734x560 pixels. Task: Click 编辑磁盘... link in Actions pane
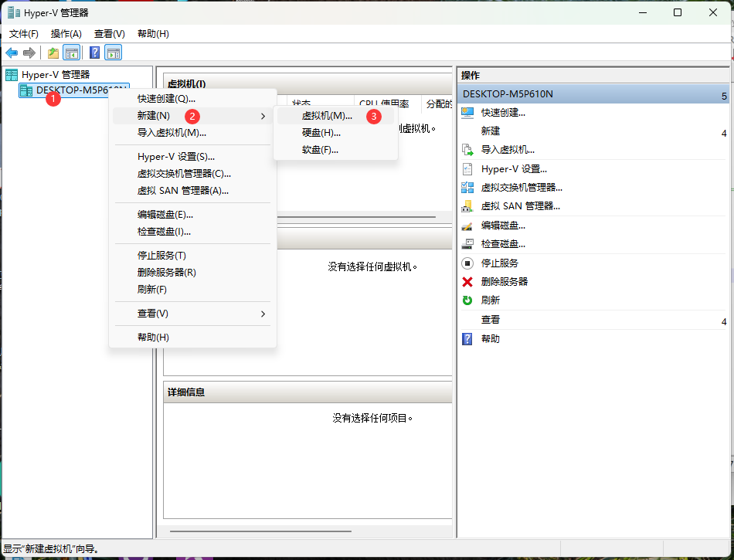503,226
